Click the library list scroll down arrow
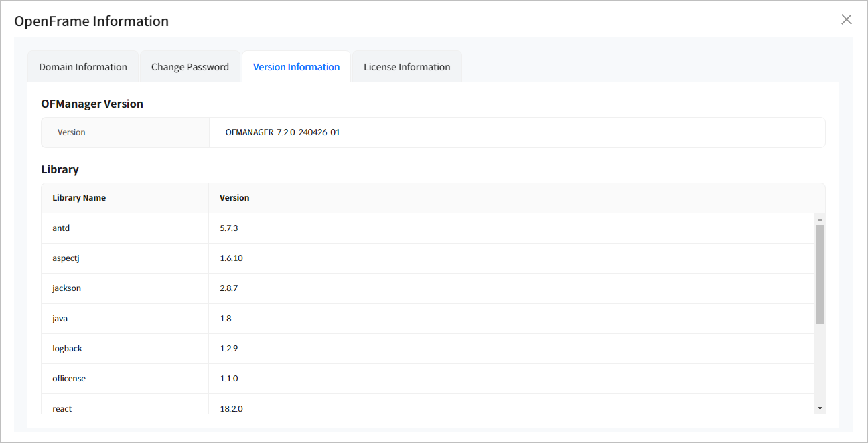 (820, 408)
